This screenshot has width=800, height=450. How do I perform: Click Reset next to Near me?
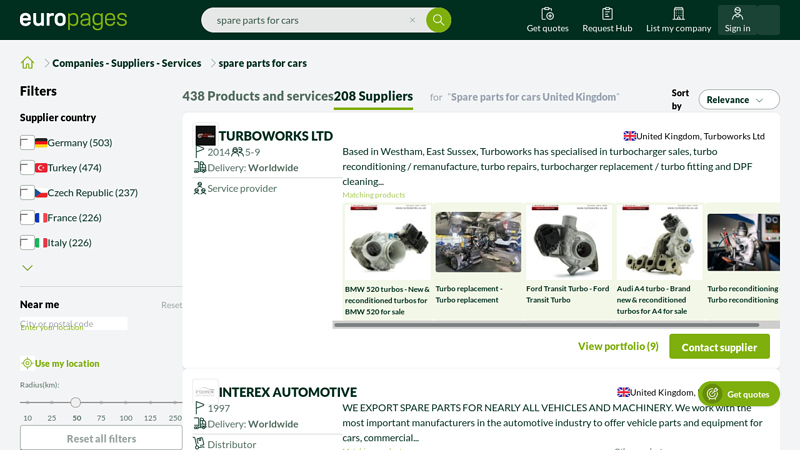171,305
